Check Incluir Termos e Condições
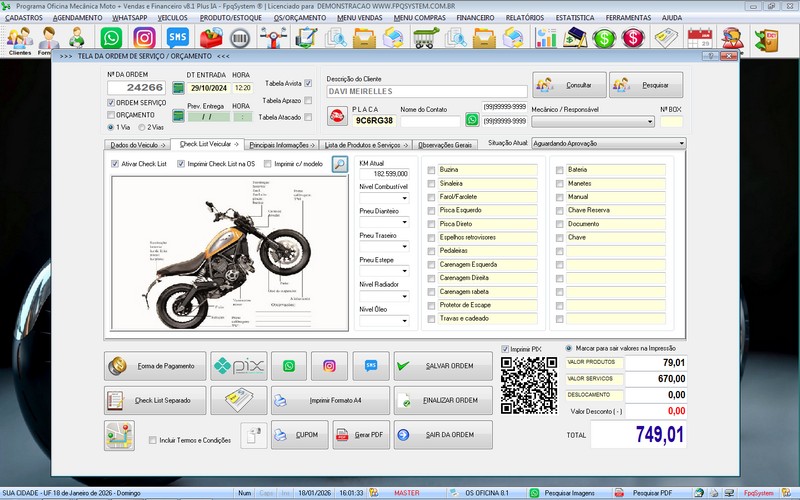Image resolution: width=800 pixels, height=500 pixels. (x=152, y=440)
